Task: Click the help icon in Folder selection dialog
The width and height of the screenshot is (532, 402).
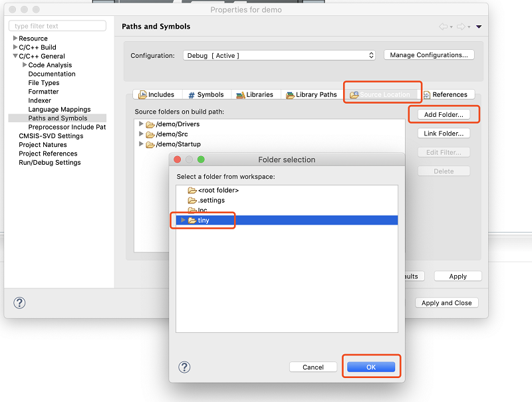Action: (x=185, y=367)
